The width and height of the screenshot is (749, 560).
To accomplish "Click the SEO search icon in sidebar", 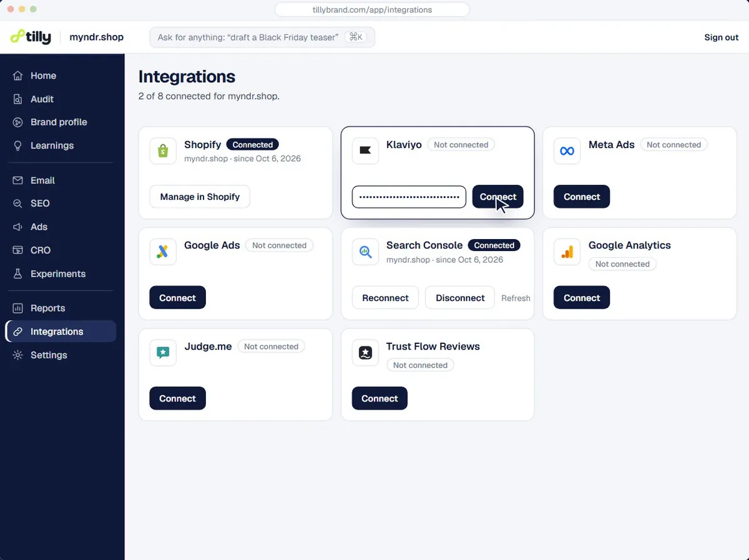I will 18,204.
